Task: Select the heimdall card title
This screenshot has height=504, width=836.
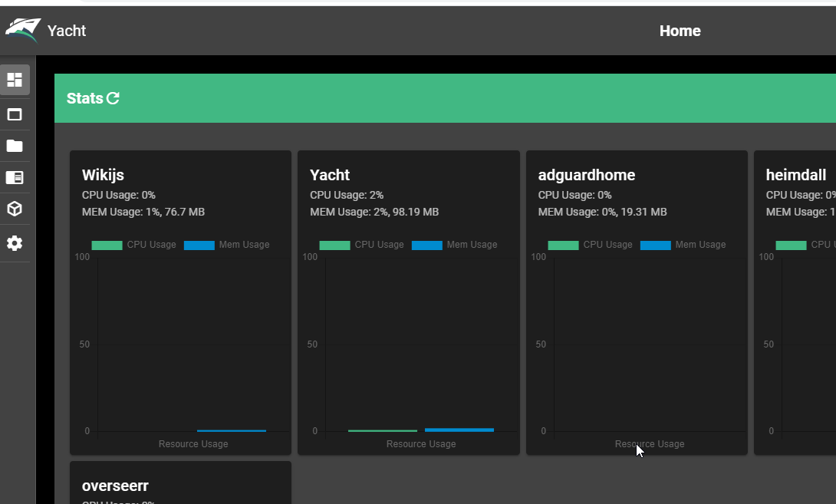Action: click(796, 175)
